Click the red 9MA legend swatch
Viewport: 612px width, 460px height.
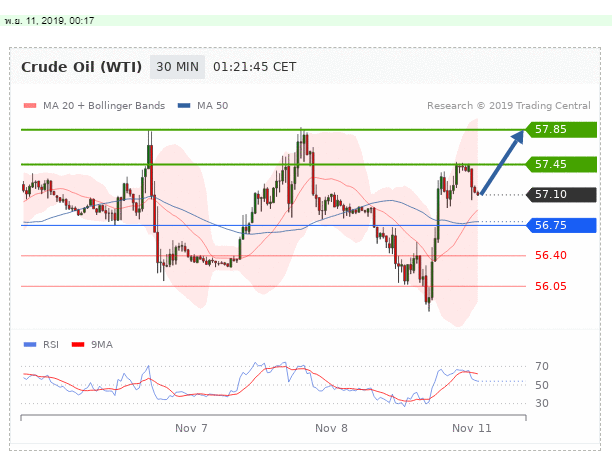point(78,345)
